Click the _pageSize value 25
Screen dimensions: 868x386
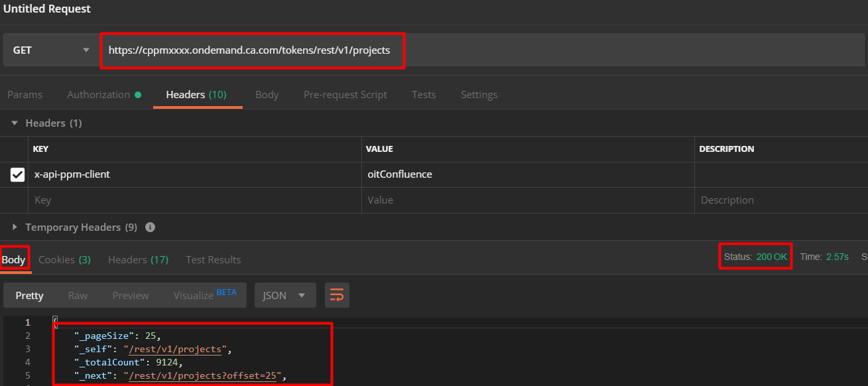point(150,336)
